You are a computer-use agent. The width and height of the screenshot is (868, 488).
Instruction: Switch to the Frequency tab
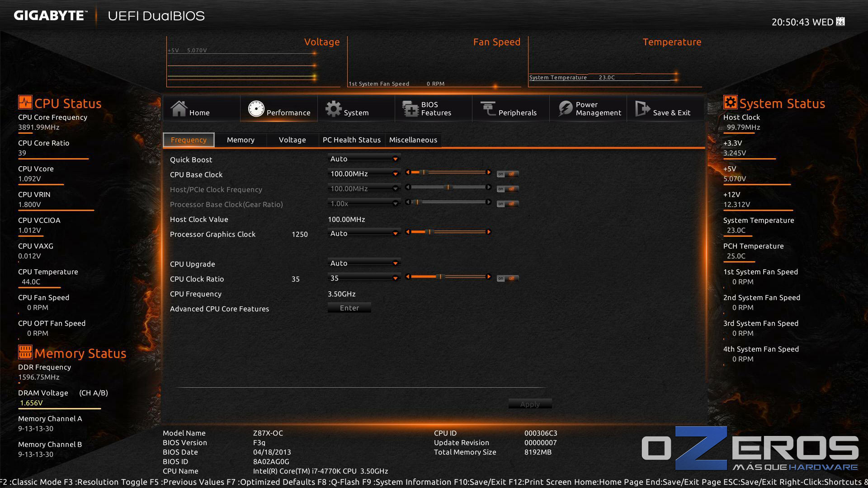coord(189,140)
